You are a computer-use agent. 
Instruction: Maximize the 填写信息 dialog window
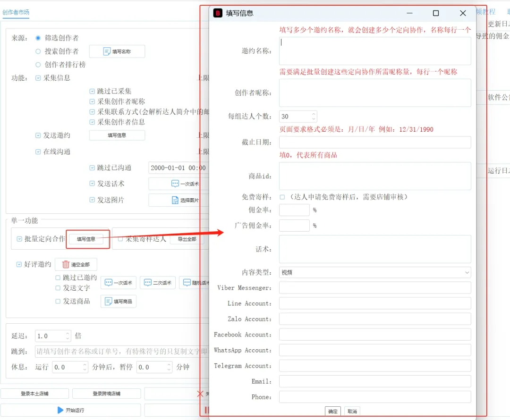[x=436, y=13]
